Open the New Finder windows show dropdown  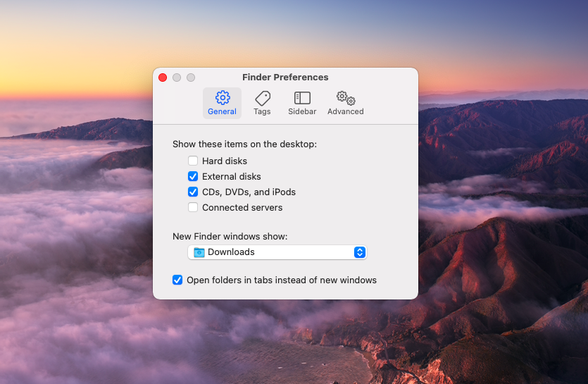277,252
